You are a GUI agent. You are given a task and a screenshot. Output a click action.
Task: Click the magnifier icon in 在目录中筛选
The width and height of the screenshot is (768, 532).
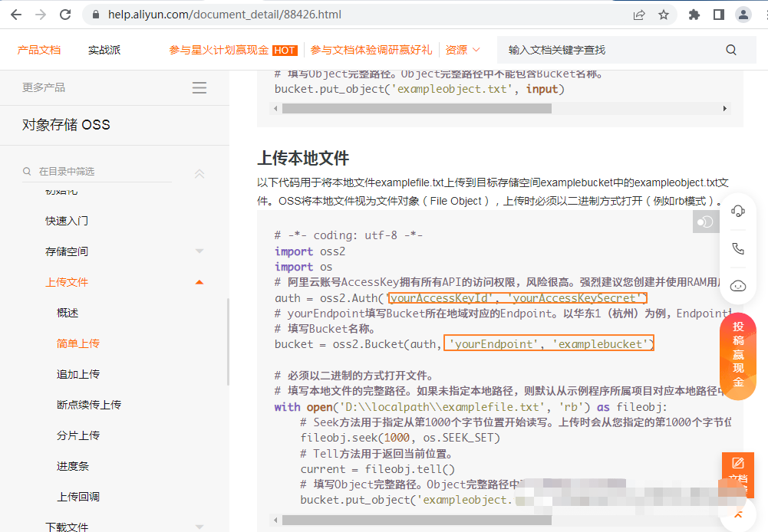pyautogui.click(x=27, y=171)
